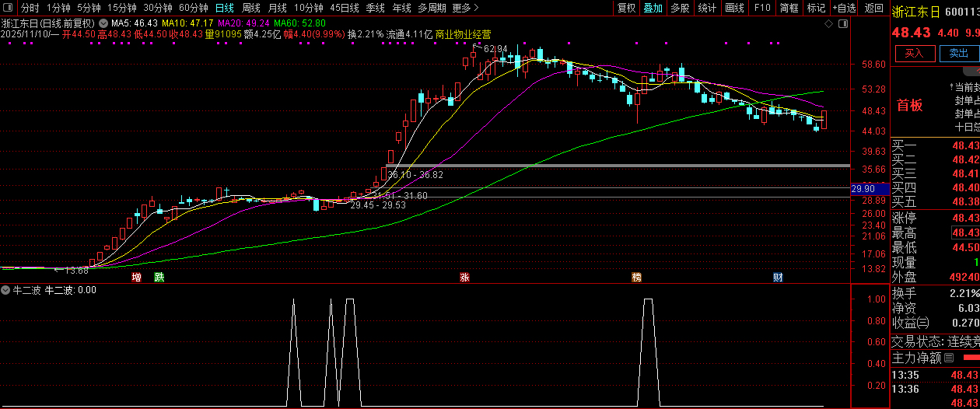The width and height of the screenshot is (980, 409).
Task: Click the 外盘 volume row
Action: pyautogui.click(x=935, y=277)
